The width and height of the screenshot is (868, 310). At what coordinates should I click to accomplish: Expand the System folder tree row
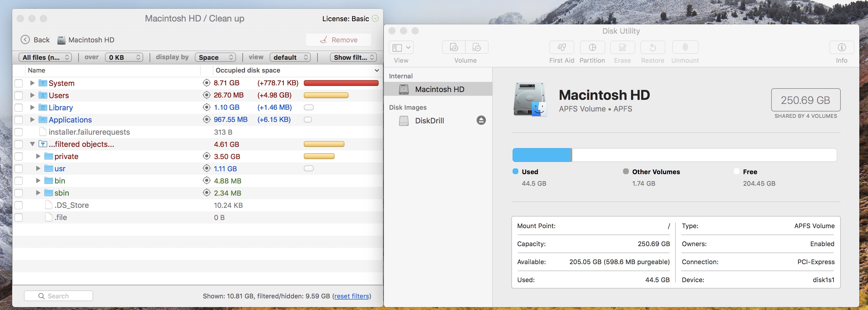(x=32, y=83)
